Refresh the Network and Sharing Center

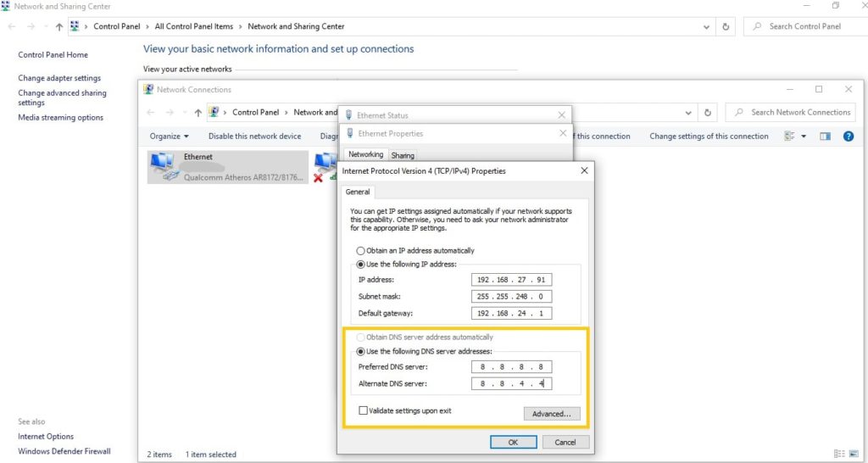[x=726, y=26]
